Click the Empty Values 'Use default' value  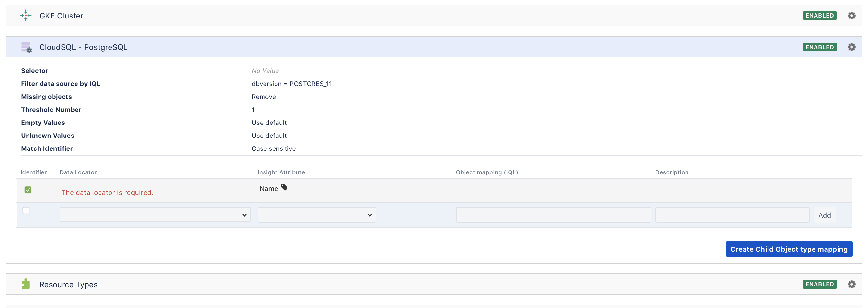point(269,123)
